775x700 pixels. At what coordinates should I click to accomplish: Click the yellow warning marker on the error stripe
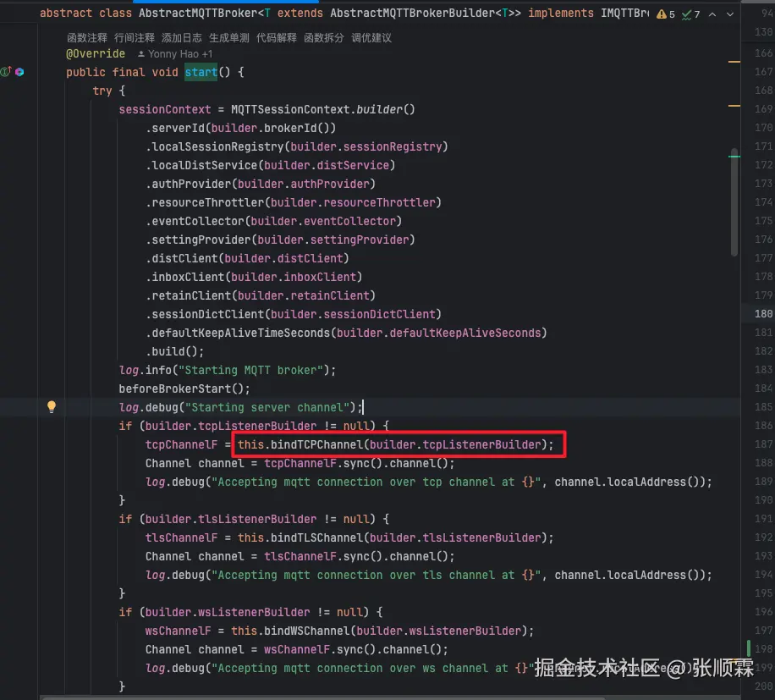(734, 61)
